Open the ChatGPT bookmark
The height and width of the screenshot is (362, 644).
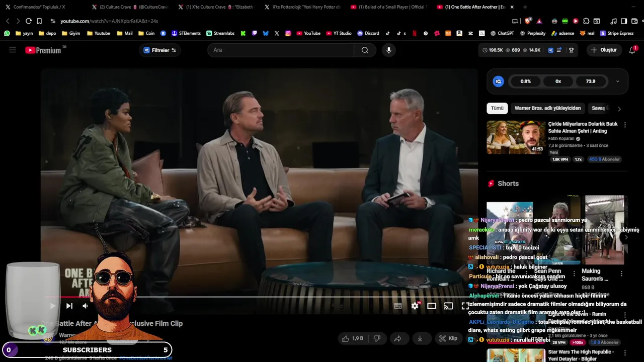(502, 33)
